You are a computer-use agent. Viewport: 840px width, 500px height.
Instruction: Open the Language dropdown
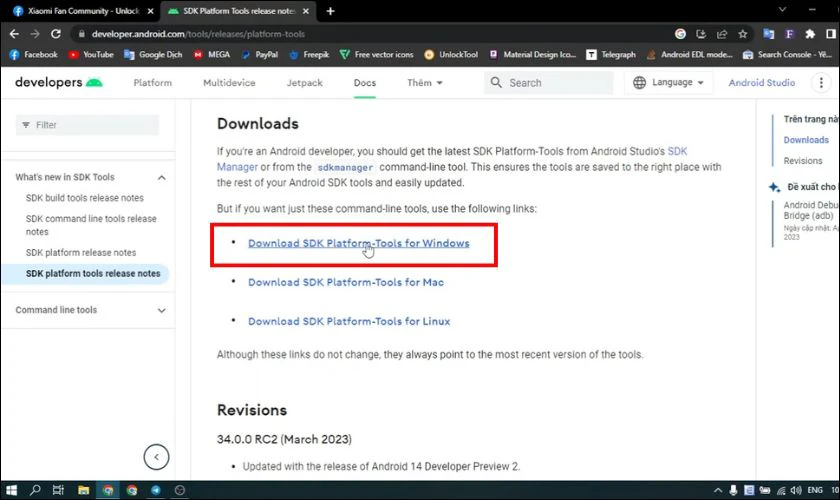coord(668,83)
